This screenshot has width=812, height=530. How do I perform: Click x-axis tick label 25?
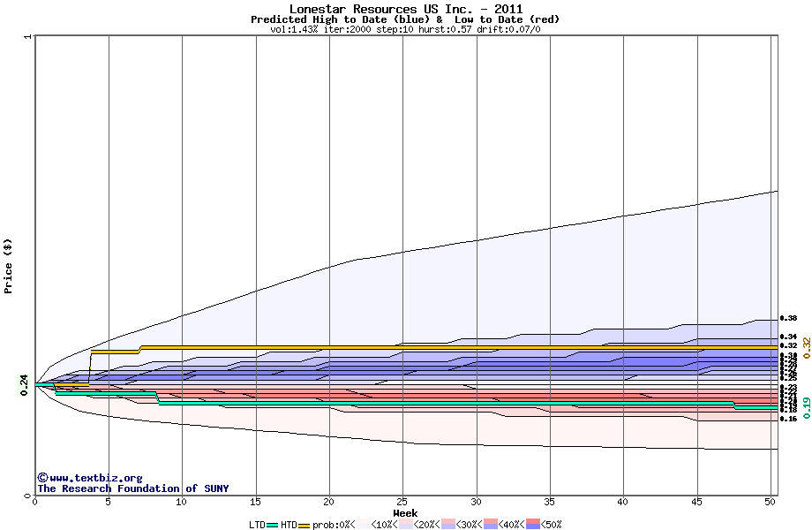pos(402,502)
